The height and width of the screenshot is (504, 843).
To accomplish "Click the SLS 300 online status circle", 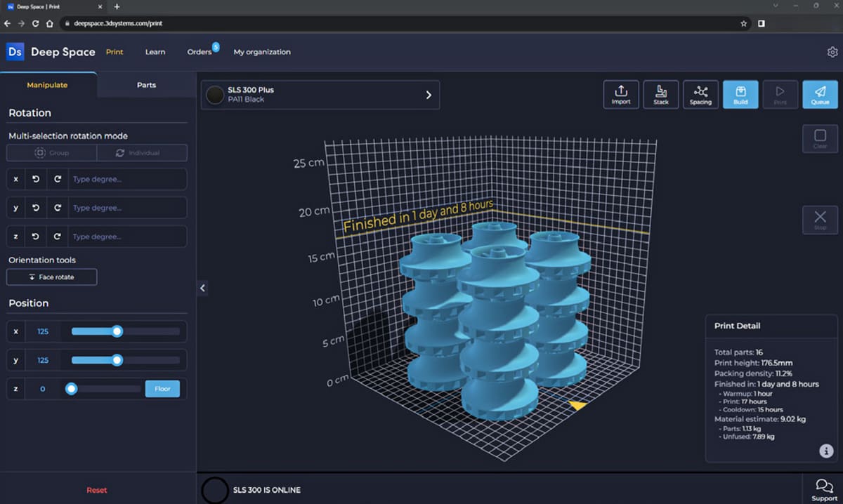I will tap(215, 490).
